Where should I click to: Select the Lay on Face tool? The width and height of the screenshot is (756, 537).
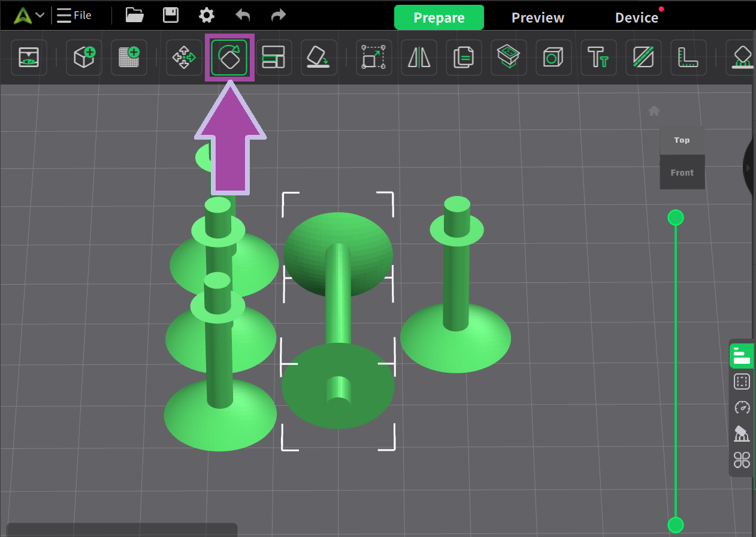(x=319, y=58)
